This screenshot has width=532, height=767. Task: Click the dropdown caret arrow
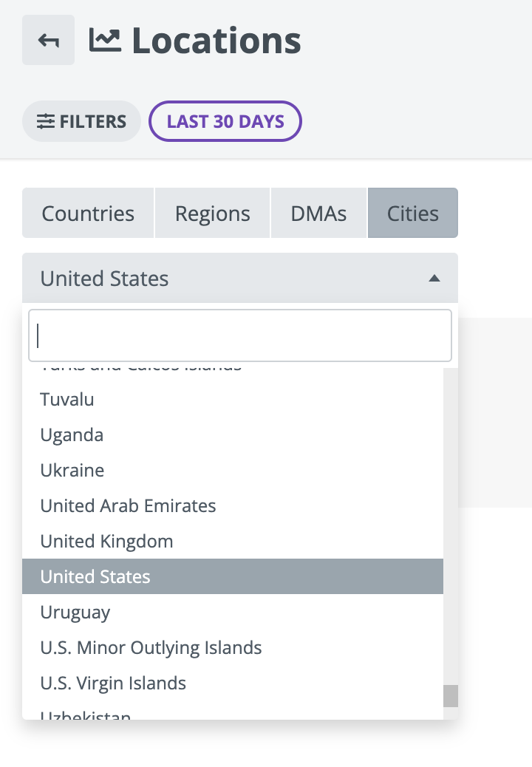[x=434, y=279]
